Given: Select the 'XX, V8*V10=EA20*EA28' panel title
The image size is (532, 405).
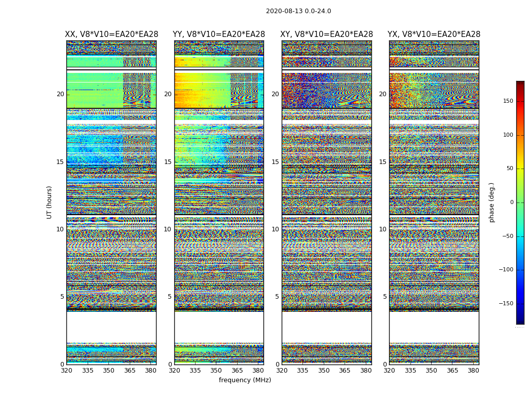Looking at the screenshot, I should tap(111, 34).
